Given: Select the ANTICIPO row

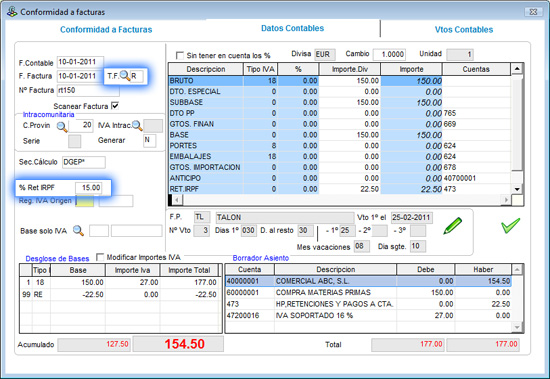Looking at the screenshot, I should (340, 178).
